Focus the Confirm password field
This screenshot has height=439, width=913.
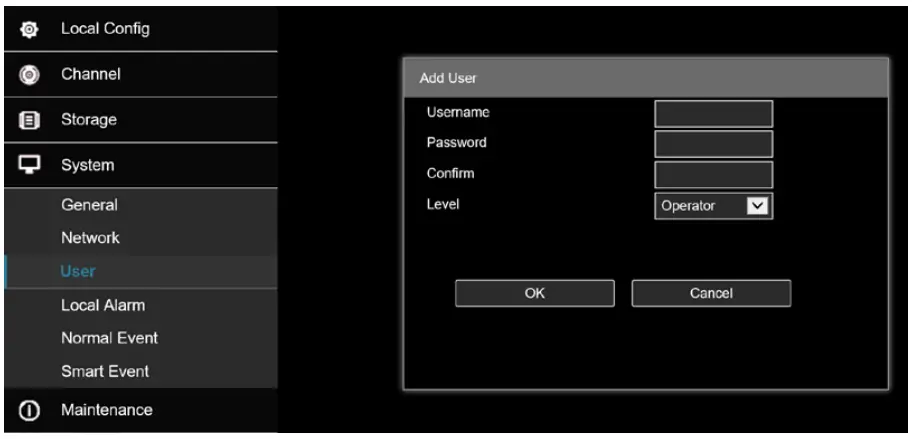(714, 175)
